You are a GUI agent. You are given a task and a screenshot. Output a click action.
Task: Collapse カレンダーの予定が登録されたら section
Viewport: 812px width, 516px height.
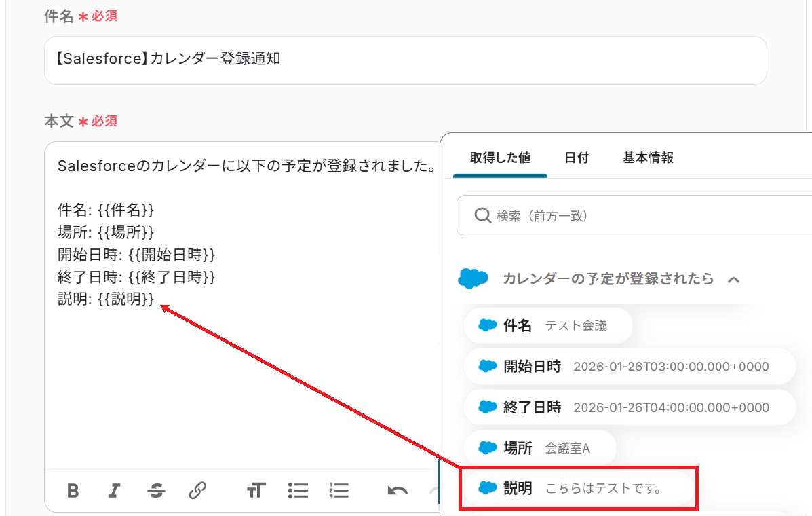click(x=733, y=280)
